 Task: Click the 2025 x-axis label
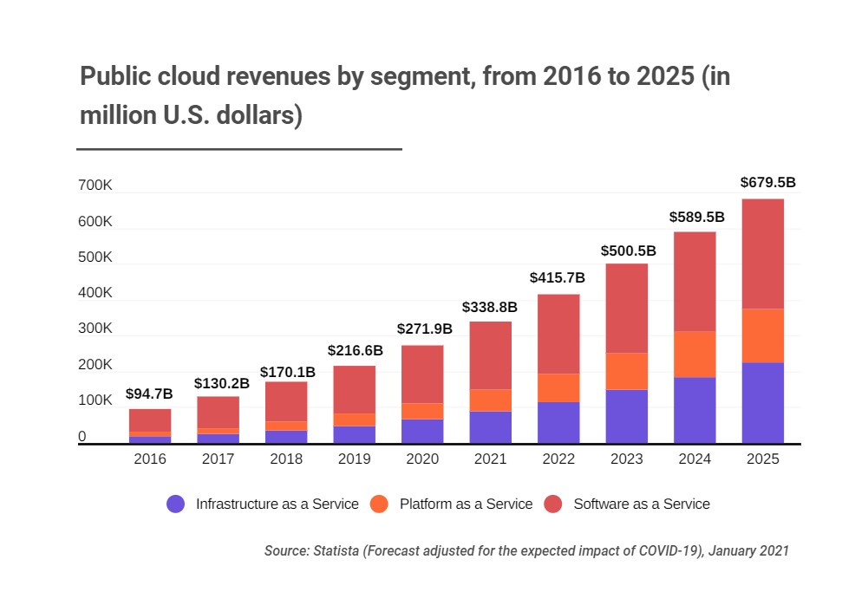click(763, 459)
